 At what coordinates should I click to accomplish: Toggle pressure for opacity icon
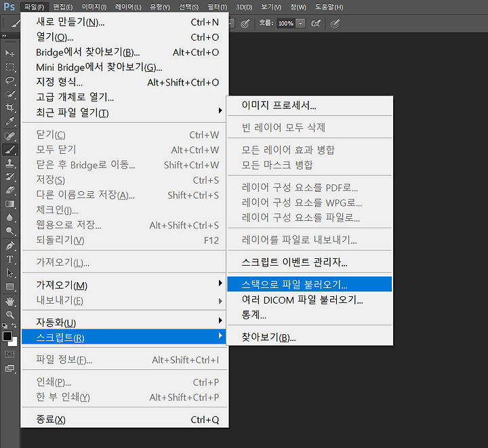point(245,23)
